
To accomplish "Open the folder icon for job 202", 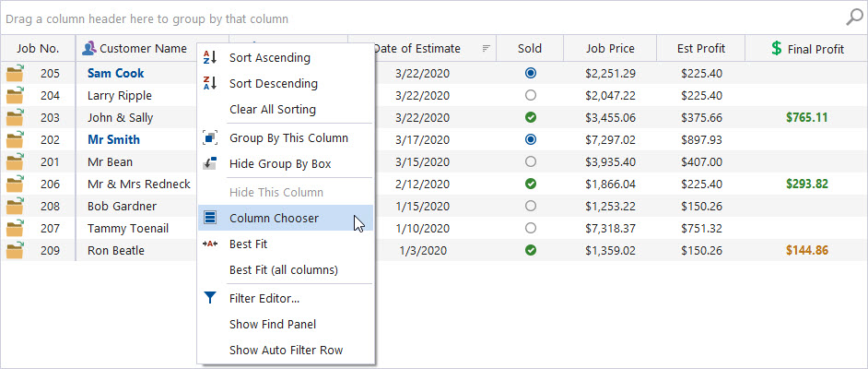I will pos(15,139).
